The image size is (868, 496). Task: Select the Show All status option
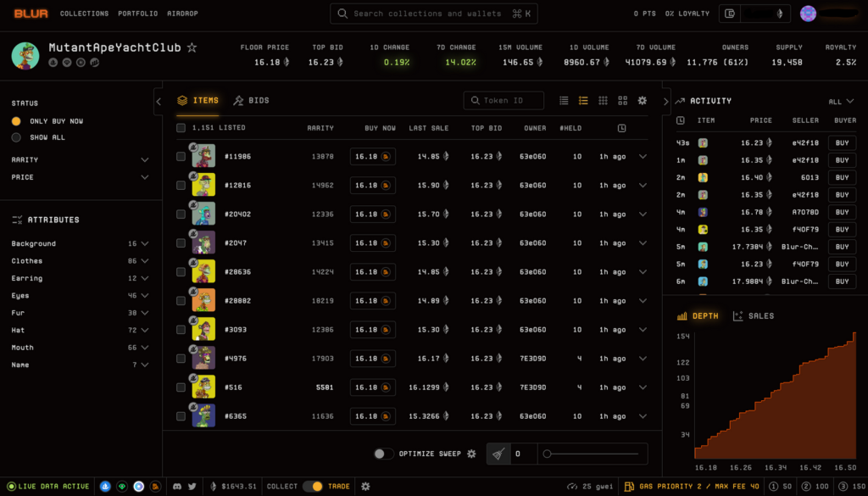(16, 137)
